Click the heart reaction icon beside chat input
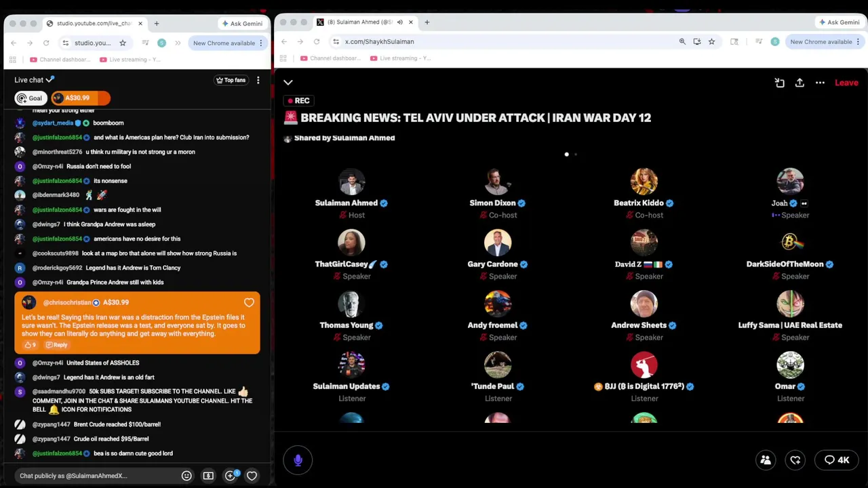 pyautogui.click(x=252, y=476)
